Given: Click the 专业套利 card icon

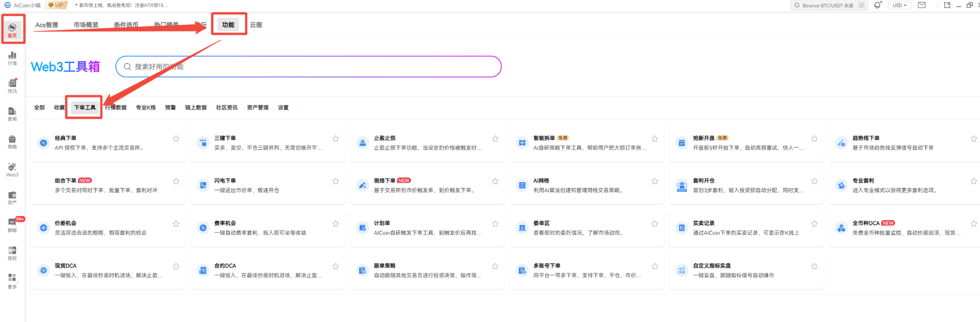Looking at the screenshot, I should [x=841, y=185].
